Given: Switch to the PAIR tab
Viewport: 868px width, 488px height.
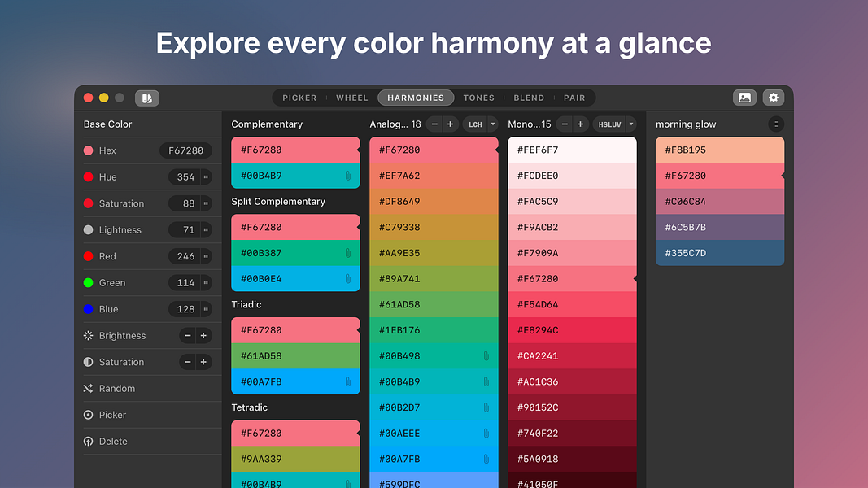Looking at the screenshot, I should [x=574, y=98].
